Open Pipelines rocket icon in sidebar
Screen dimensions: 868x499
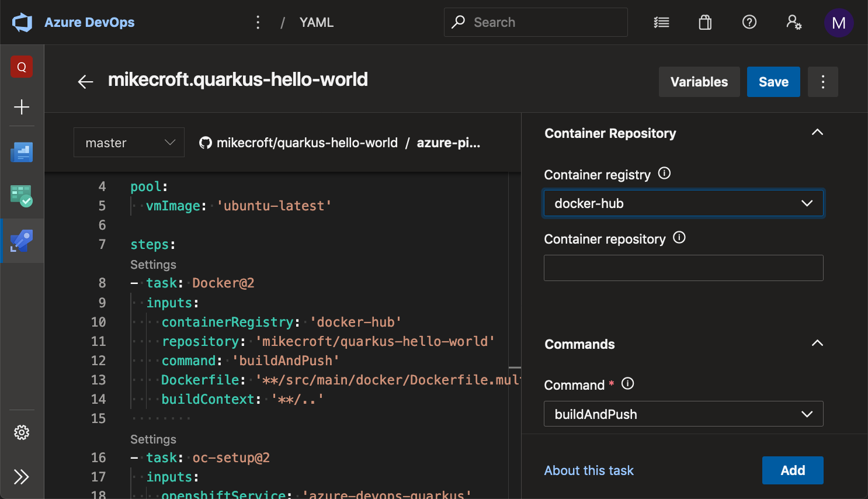click(22, 240)
